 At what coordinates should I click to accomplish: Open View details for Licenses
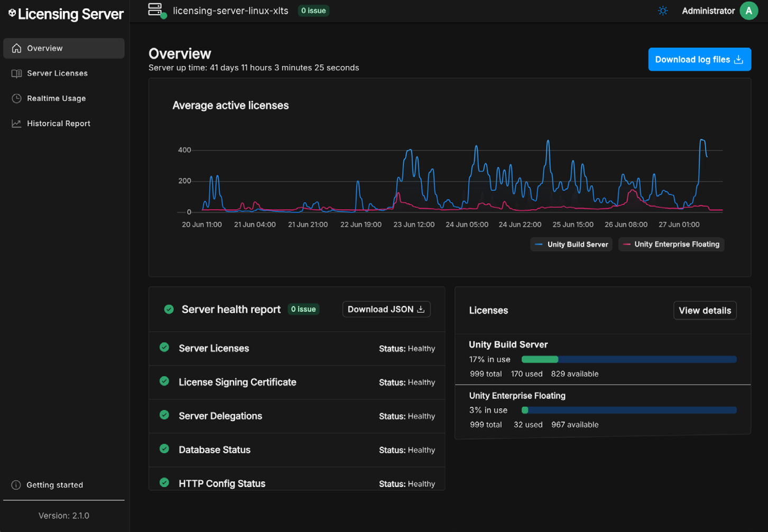click(x=705, y=311)
